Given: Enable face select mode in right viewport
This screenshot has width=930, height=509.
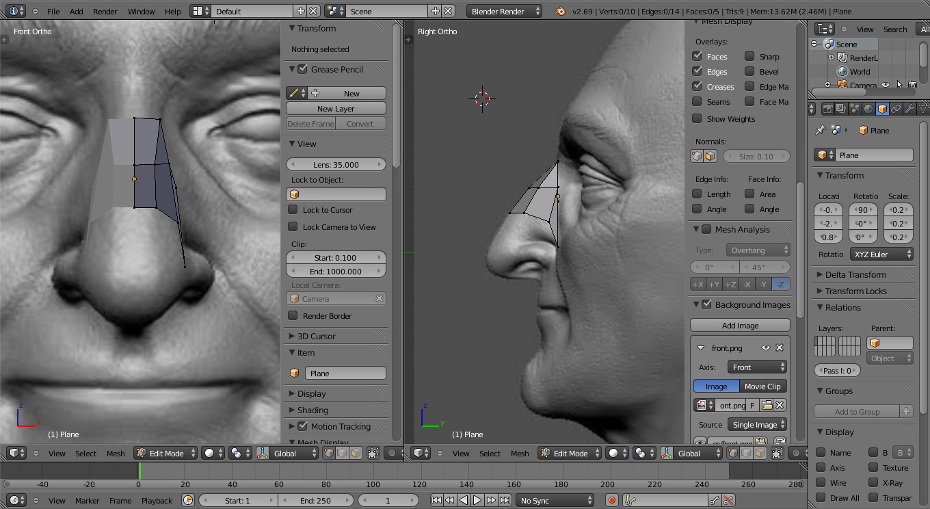Looking at the screenshot, I should pos(760,453).
